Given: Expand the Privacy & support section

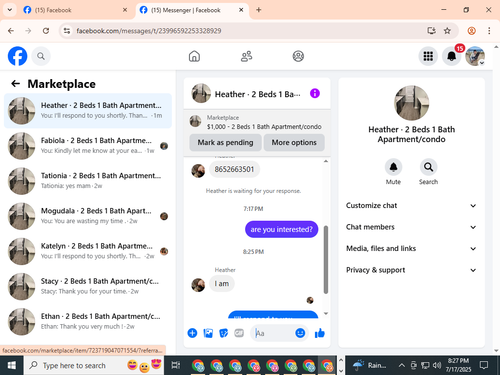Looking at the screenshot, I should tap(411, 270).
